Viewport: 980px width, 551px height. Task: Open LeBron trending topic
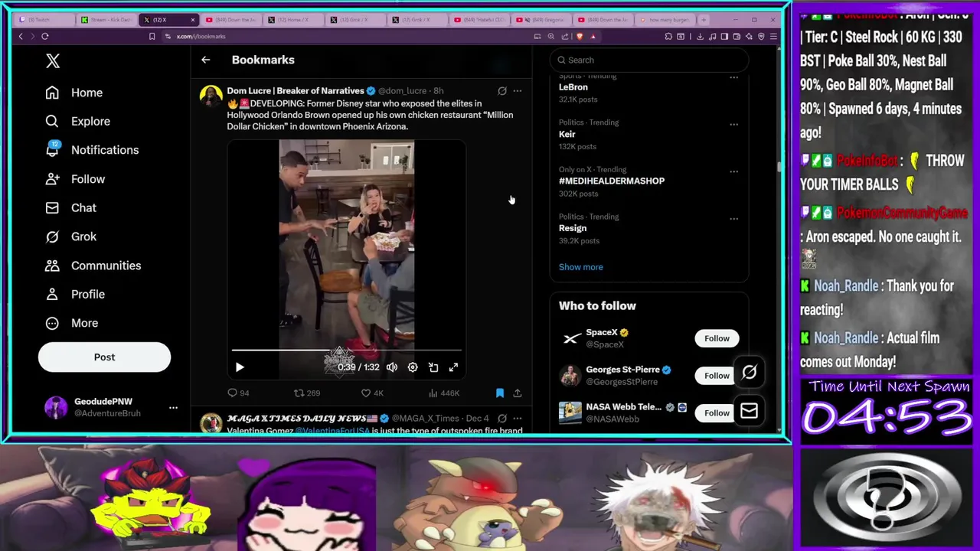[x=573, y=87]
